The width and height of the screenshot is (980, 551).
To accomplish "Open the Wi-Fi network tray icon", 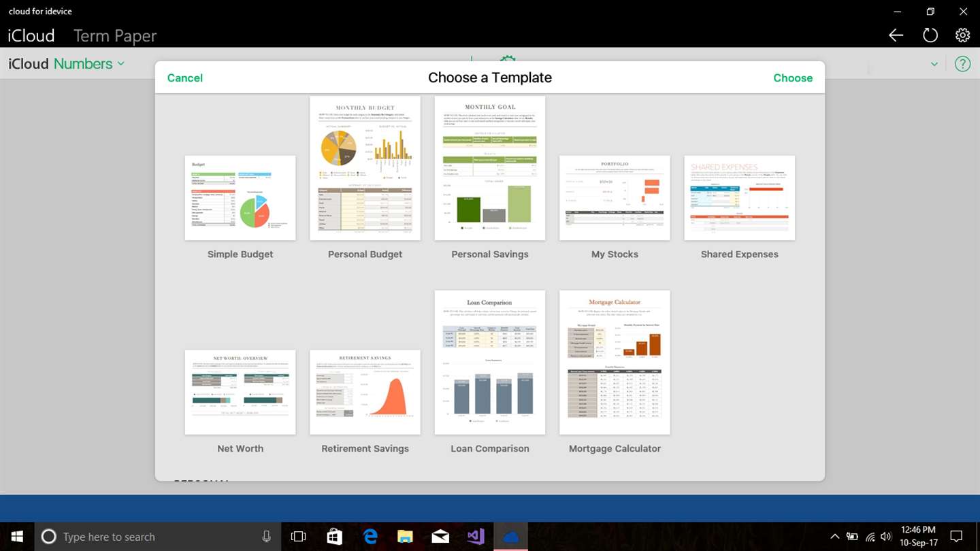I will pos(870,537).
